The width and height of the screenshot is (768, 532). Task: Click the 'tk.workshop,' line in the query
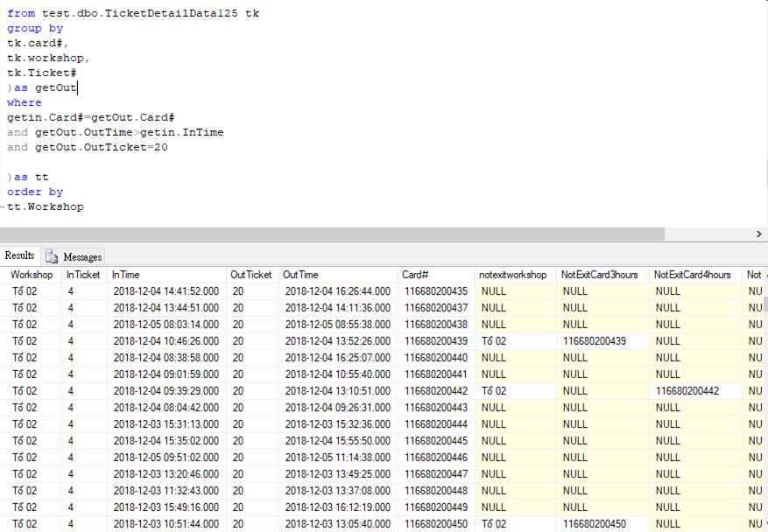point(48,58)
